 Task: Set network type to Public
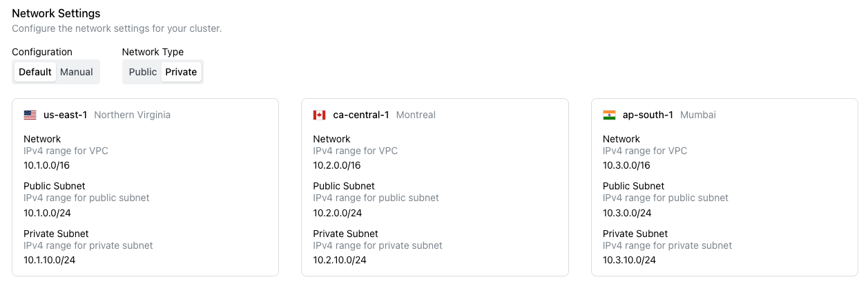pos(143,72)
